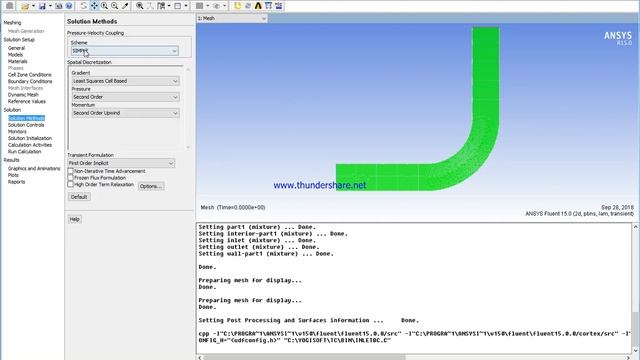
Task: Select the zoom out tool
Action: pyautogui.click(x=115, y=6)
